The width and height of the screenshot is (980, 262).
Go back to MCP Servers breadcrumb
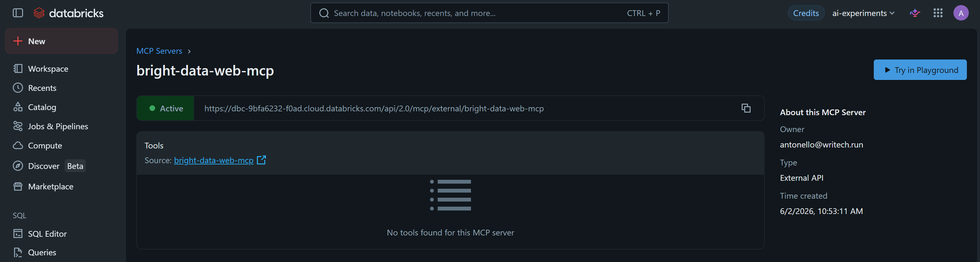tap(159, 51)
